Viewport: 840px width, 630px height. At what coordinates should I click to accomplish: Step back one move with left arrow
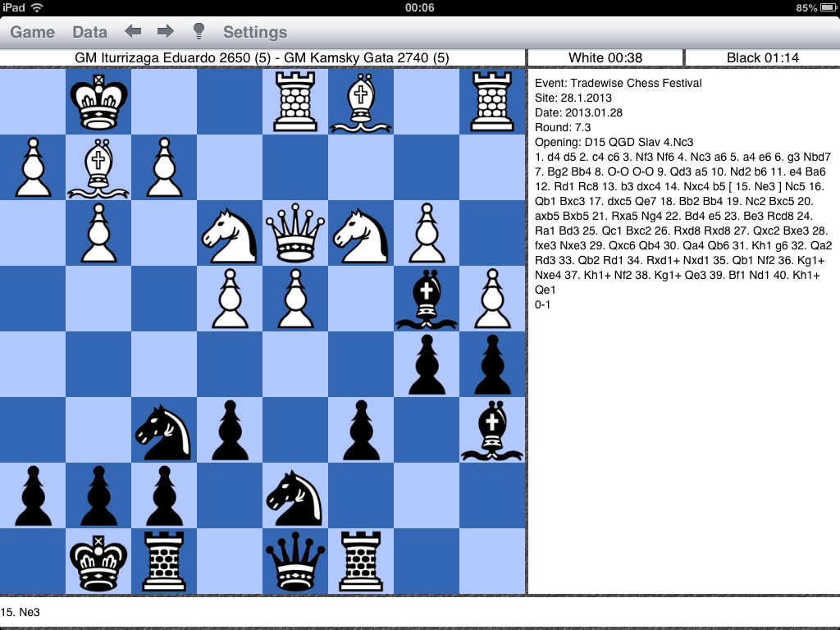(x=133, y=32)
